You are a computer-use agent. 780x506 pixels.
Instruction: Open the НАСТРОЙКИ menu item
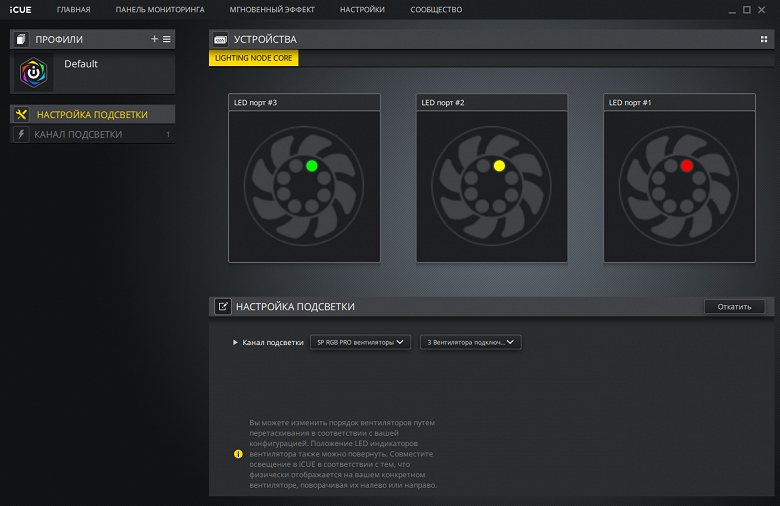[362, 9]
